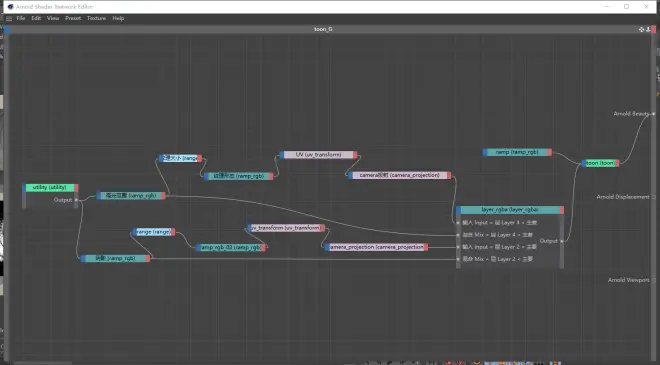Click the layer_rgba node's Output port
Viewport: 660px width, 365px height.
562,241
